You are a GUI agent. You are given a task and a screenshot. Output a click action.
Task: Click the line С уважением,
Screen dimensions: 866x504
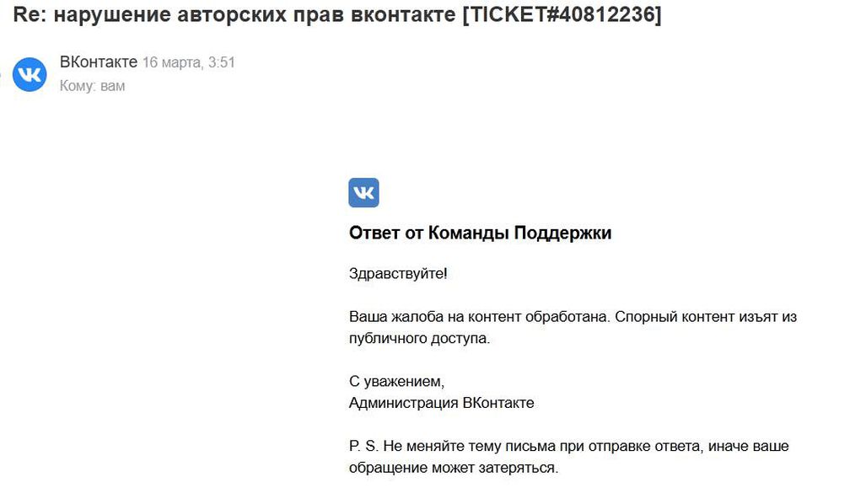(x=396, y=382)
